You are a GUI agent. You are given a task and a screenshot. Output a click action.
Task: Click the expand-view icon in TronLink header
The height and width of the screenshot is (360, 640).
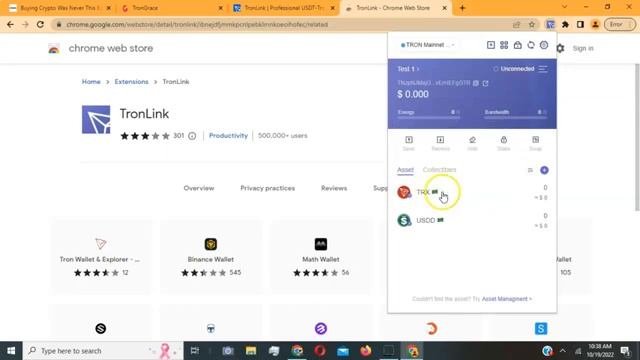coord(491,45)
